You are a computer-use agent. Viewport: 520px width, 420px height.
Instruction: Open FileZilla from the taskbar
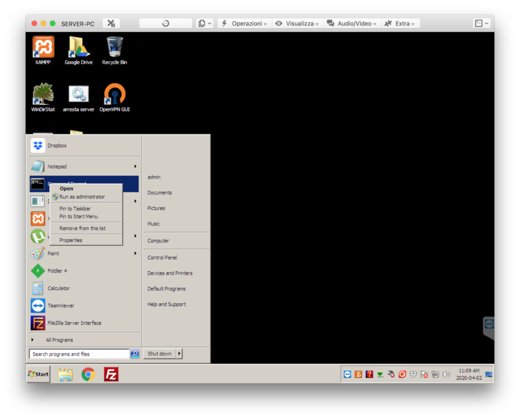111,375
